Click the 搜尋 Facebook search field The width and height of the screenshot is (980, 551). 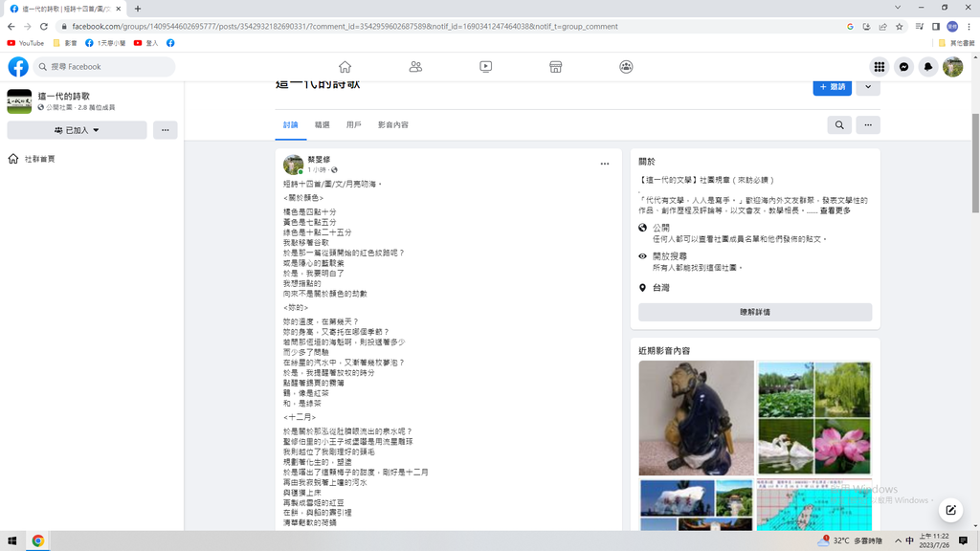105,67
